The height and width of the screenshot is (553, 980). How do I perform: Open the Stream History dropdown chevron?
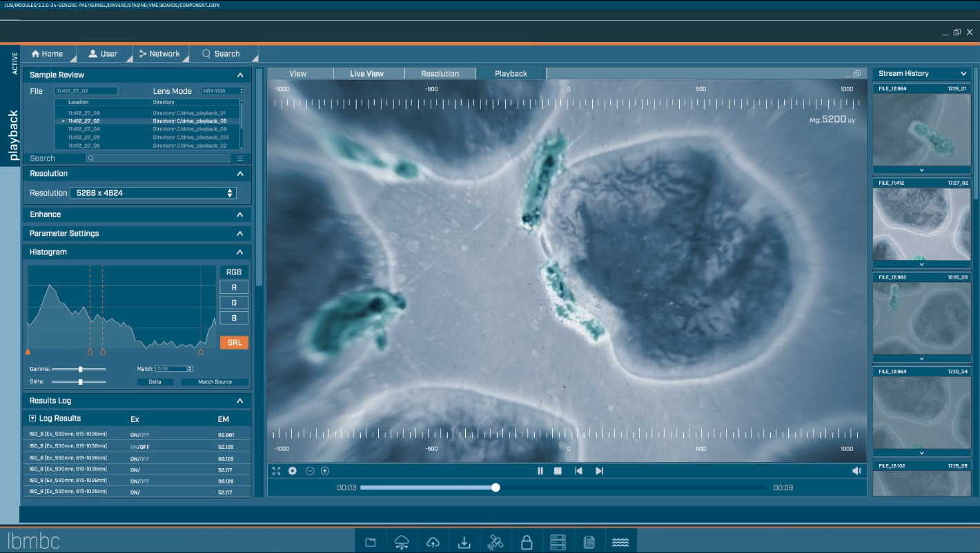[963, 74]
